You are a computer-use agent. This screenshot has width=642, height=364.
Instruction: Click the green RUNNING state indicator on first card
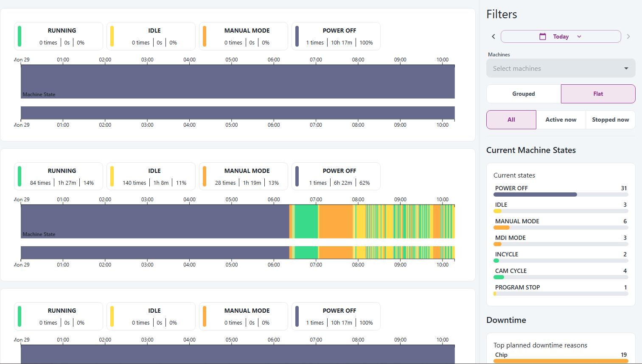pos(20,36)
